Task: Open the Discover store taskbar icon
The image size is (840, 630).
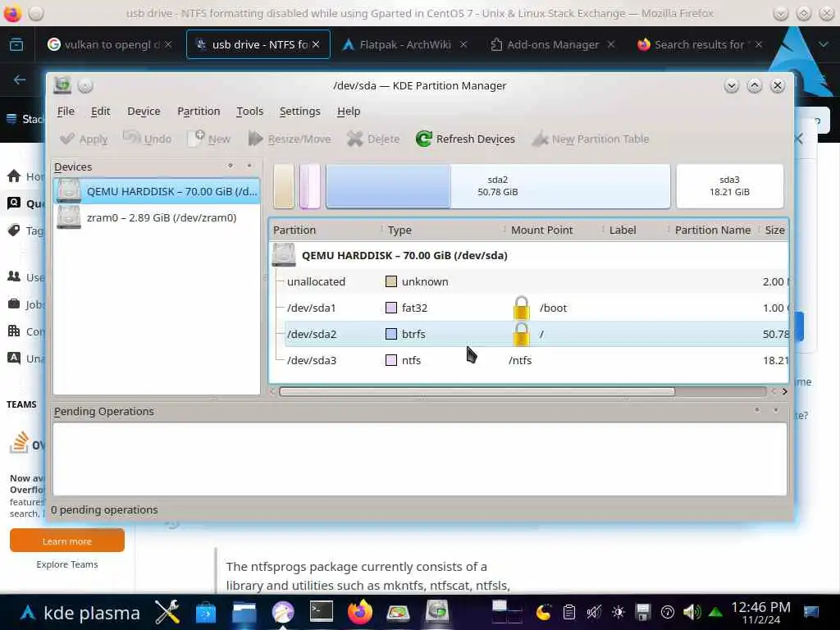Action: tap(206, 612)
